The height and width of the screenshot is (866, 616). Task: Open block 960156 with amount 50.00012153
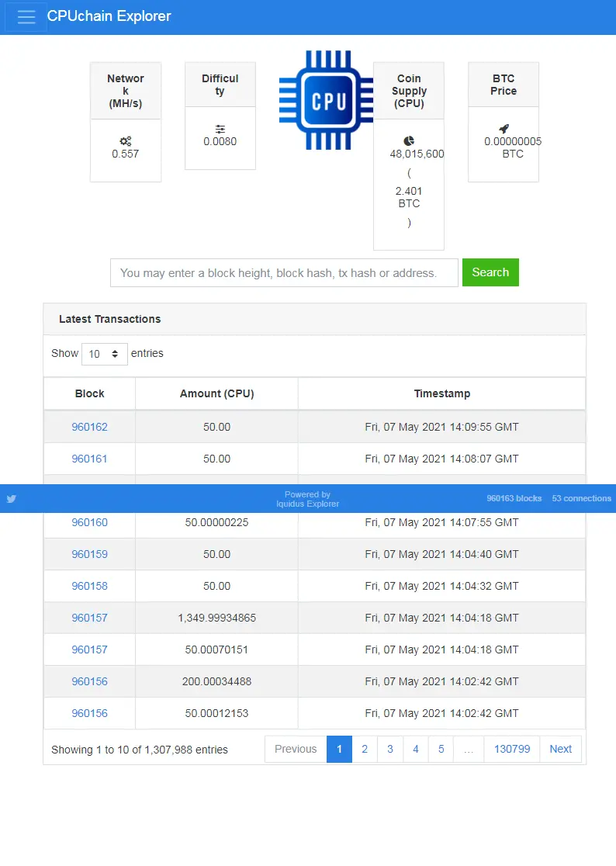point(89,714)
